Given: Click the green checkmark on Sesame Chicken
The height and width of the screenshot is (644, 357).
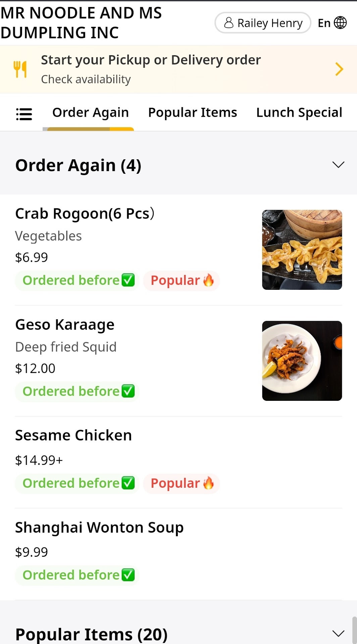Looking at the screenshot, I should (x=128, y=483).
